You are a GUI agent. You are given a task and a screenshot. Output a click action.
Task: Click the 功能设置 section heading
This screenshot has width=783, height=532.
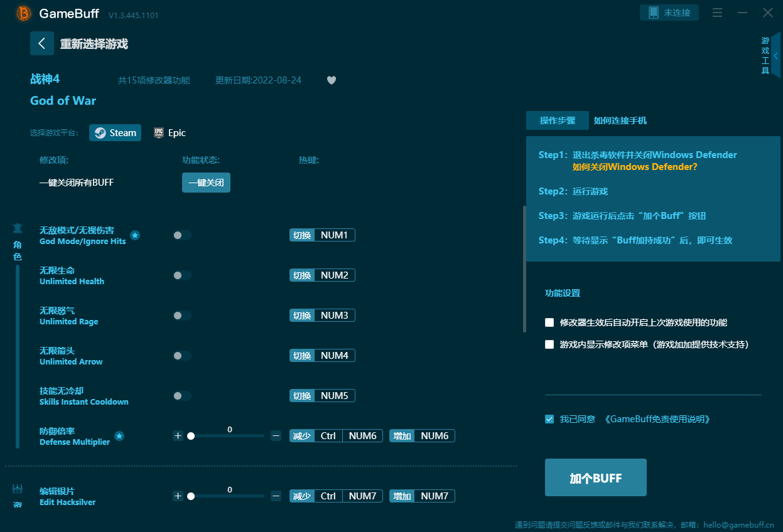563,293
